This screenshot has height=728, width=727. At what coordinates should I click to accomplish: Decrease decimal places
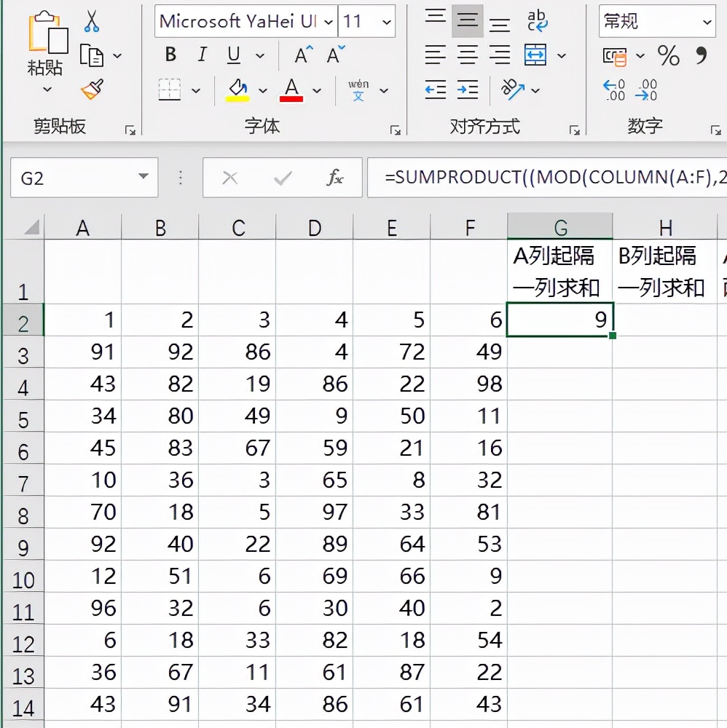pyautogui.click(x=646, y=90)
